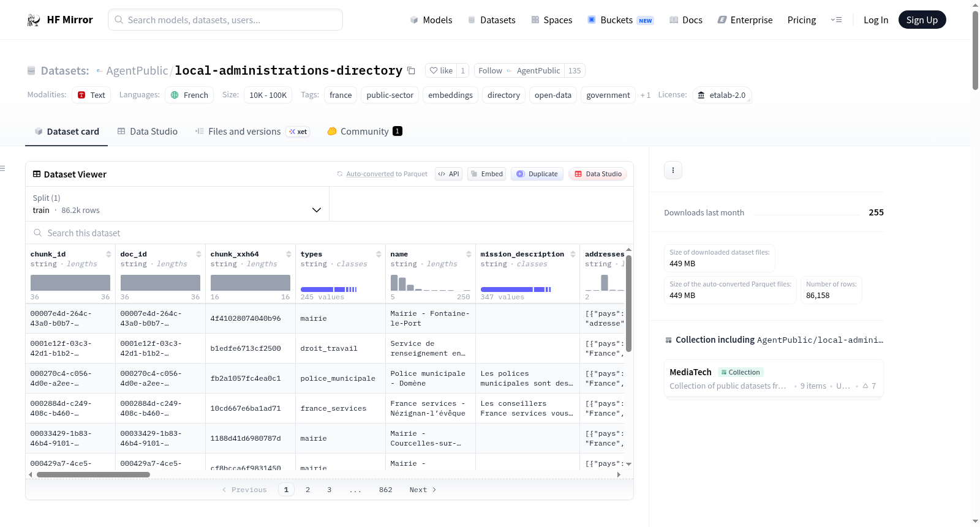
Task: Switch to the Data Studio tab
Action: [x=148, y=132]
